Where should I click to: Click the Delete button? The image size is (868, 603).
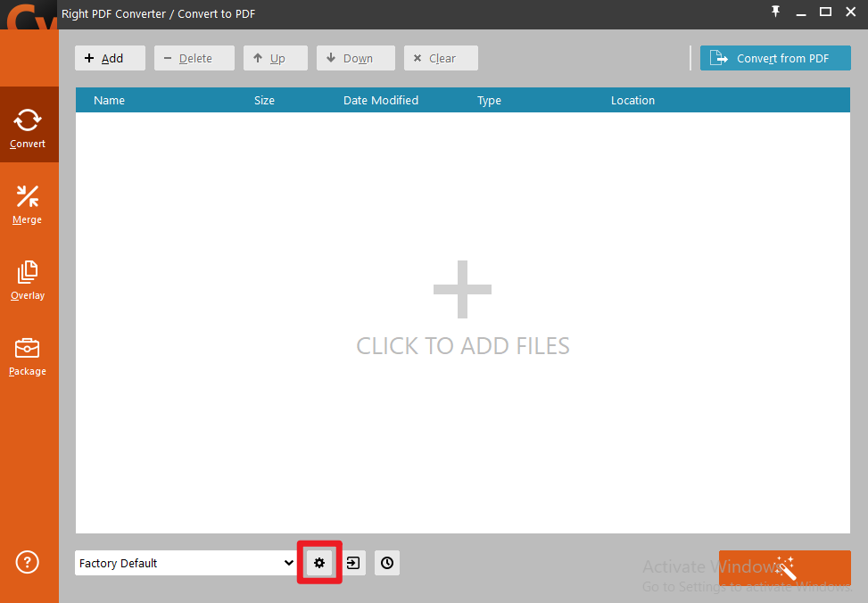[194, 58]
